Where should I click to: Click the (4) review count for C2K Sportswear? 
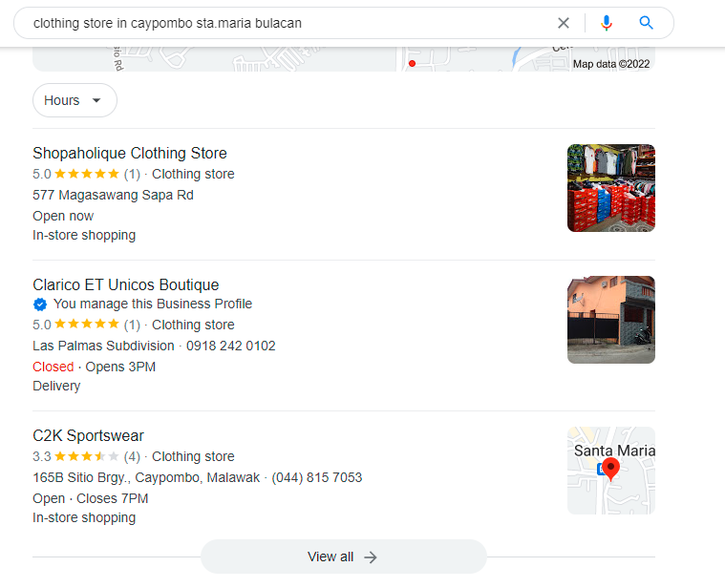pyautogui.click(x=132, y=457)
